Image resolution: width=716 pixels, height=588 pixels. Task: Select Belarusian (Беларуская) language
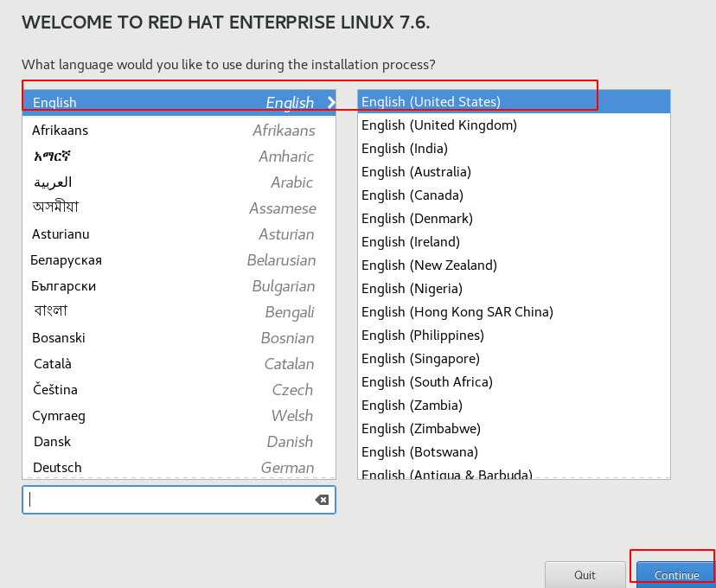pos(179,260)
